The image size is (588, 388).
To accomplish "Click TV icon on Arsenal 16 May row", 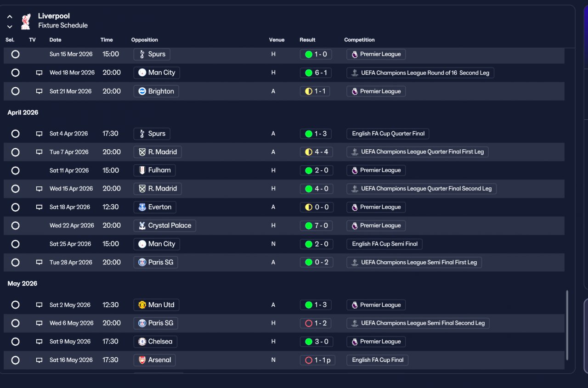I will coord(39,360).
